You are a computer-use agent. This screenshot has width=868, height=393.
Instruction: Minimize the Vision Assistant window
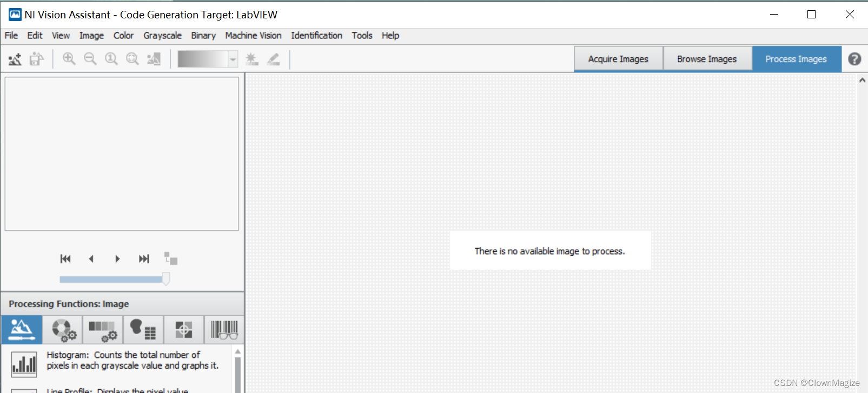point(774,15)
